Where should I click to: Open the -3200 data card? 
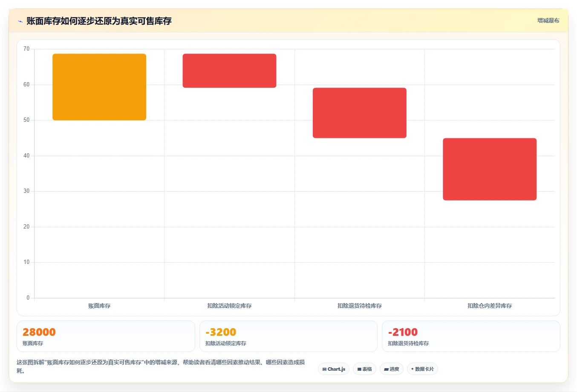(288, 336)
